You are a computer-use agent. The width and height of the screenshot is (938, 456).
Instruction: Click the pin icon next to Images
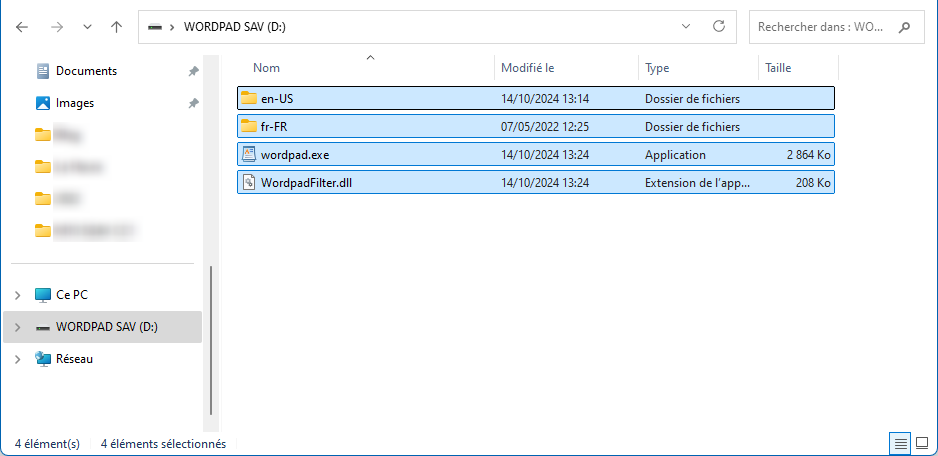click(193, 104)
